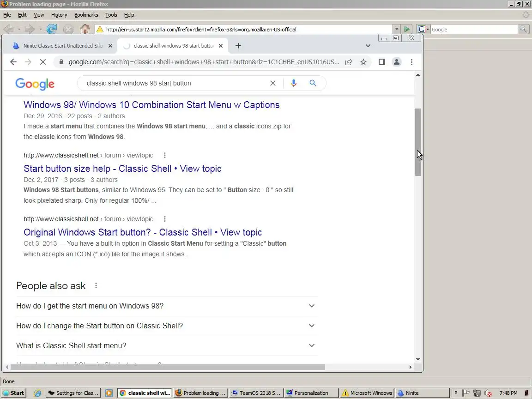
Task: Click horizontal scrollbar thumb in Chrome
Action: (168, 367)
